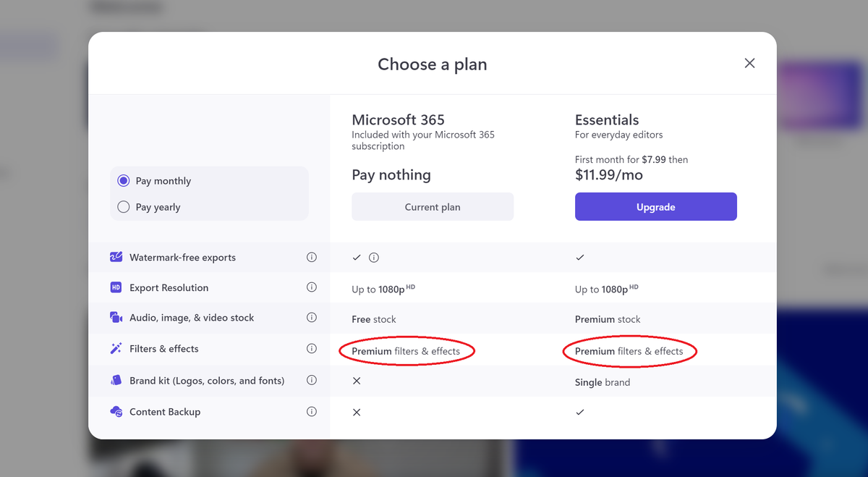Viewport: 868px width, 477px height.
Task: Open info icon for Watermark-free exports row
Action: (x=312, y=257)
